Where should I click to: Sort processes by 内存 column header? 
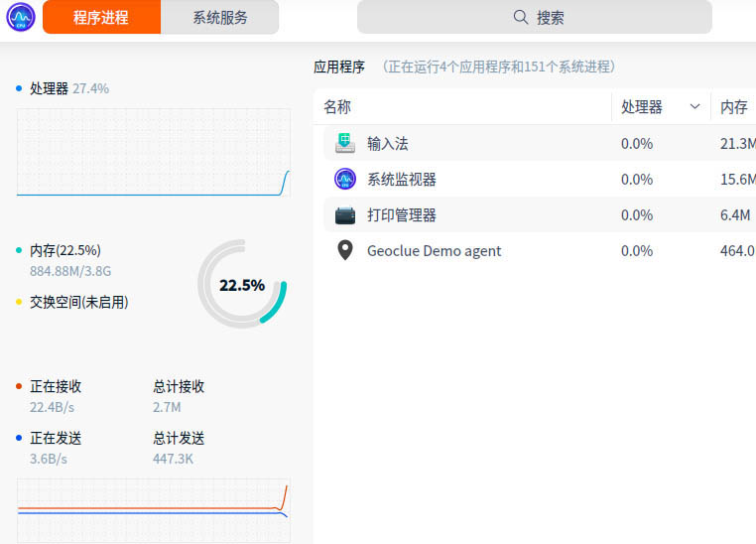click(733, 107)
